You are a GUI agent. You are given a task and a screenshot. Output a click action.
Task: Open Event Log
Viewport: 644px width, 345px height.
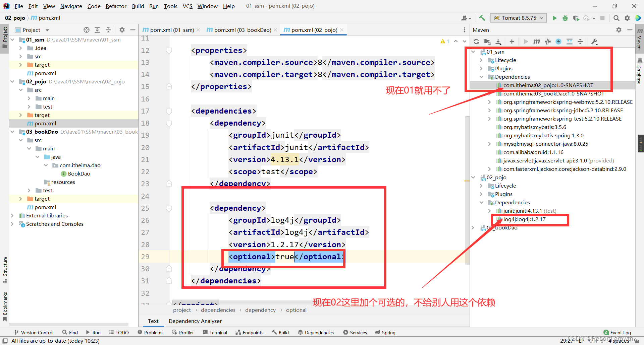click(617, 332)
